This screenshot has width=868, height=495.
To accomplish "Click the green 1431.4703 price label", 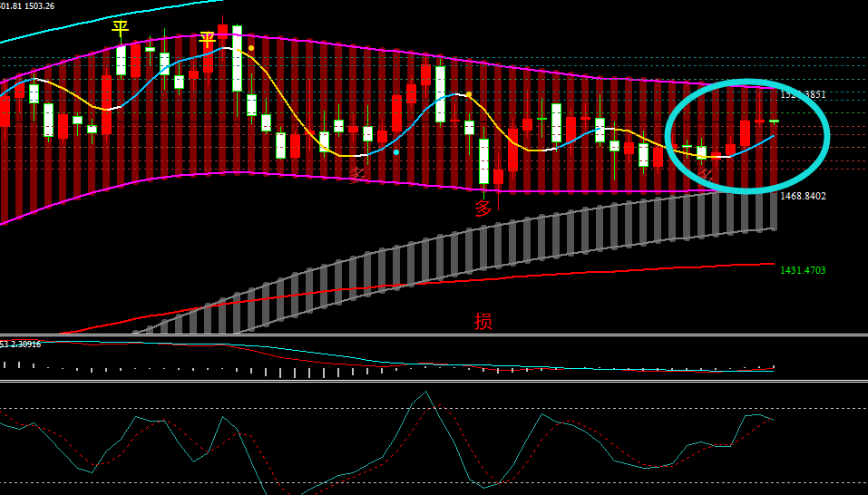I will click(x=803, y=270).
